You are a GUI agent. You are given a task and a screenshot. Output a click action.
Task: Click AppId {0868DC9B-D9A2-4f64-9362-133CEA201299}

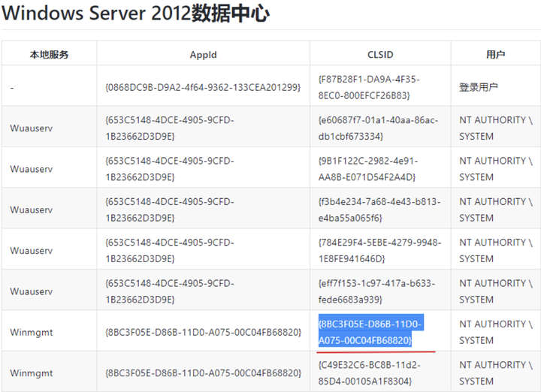tap(203, 87)
